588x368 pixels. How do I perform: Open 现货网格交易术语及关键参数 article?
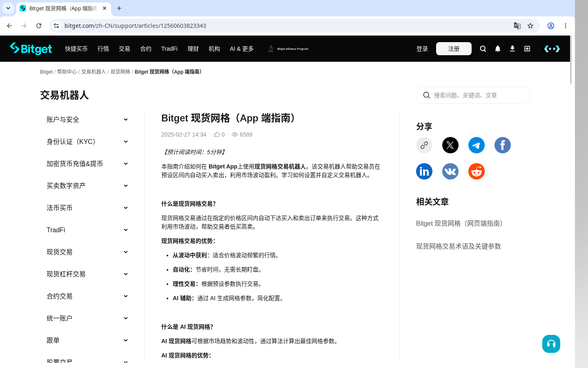tap(459, 246)
